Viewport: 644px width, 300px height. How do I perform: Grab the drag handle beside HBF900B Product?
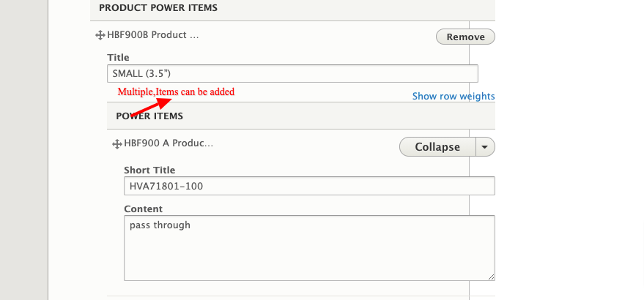click(100, 35)
